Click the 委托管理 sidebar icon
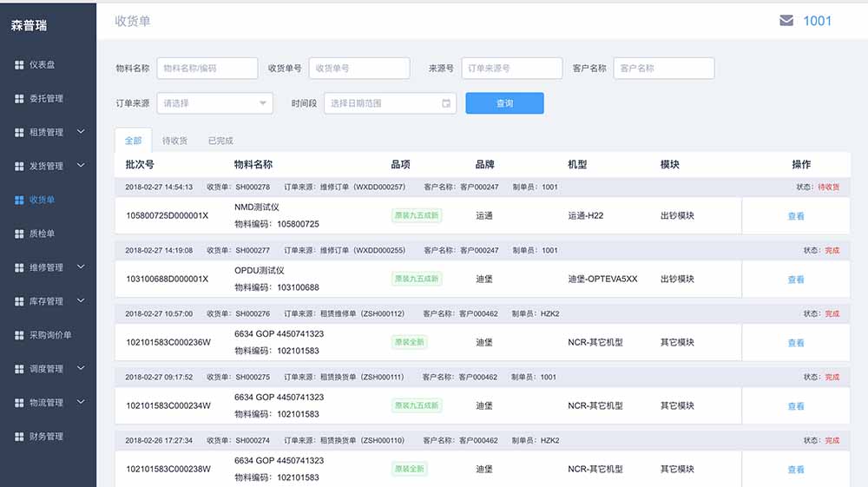 [19, 99]
